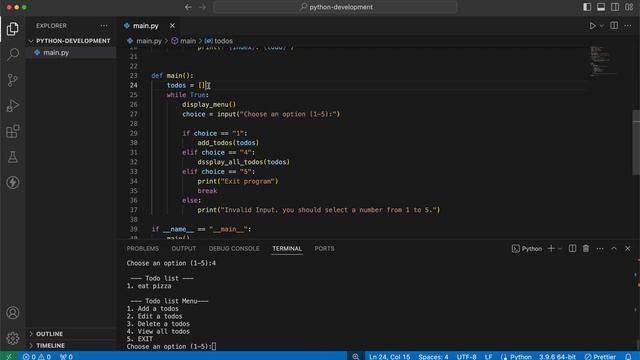Go forward in navigation history
Screen dimensions: 640x360
tap(202, 7)
